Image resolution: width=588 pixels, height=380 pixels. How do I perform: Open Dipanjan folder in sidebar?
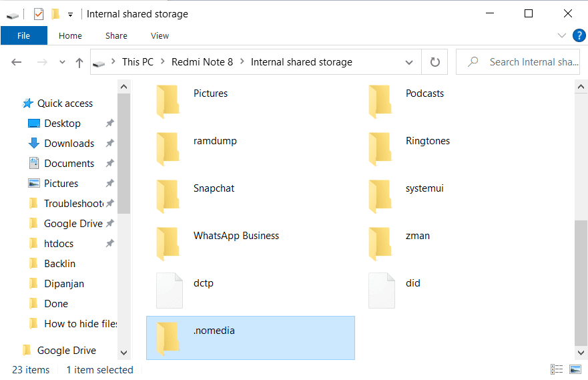click(x=64, y=284)
